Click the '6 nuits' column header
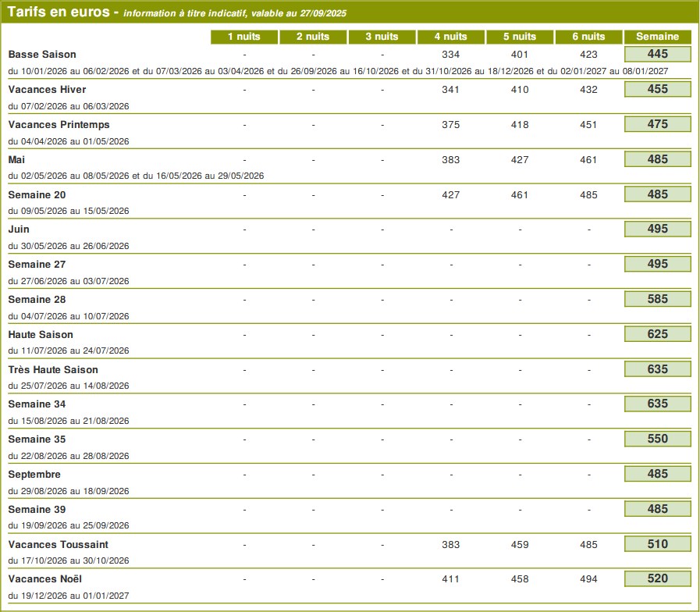700x612 pixels. [588, 37]
